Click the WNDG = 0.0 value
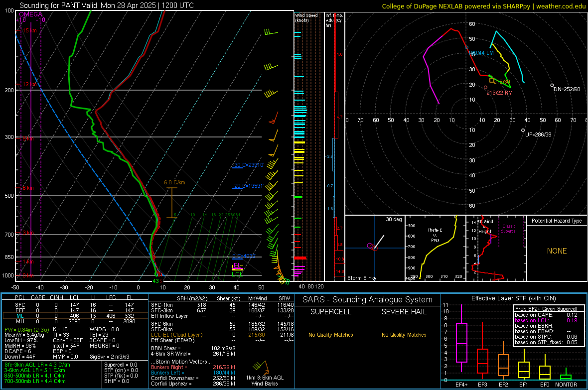This screenshot has height=390, width=588. (x=104, y=329)
